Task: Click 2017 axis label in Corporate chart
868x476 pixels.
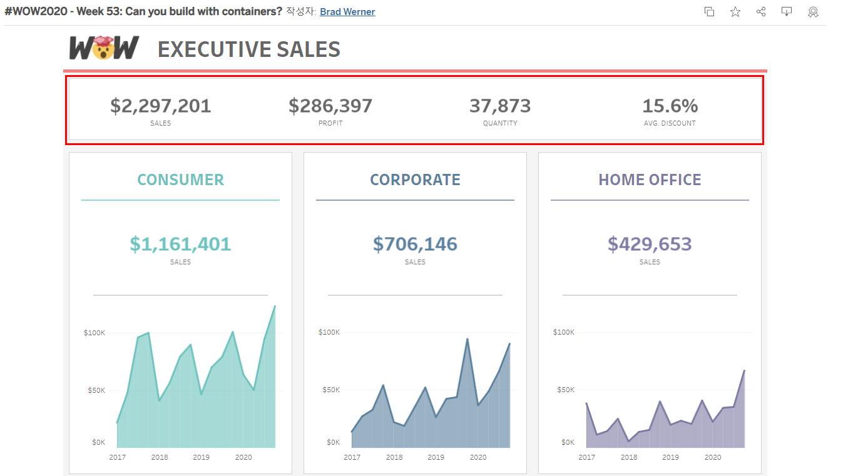Action: (x=352, y=457)
